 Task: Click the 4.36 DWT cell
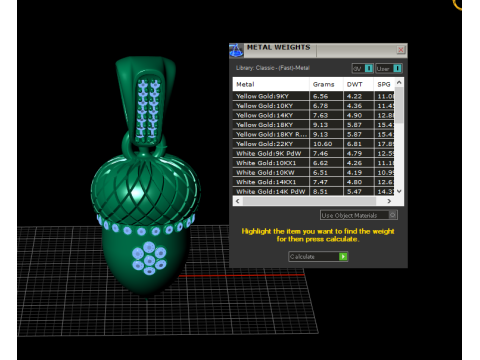(x=358, y=106)
